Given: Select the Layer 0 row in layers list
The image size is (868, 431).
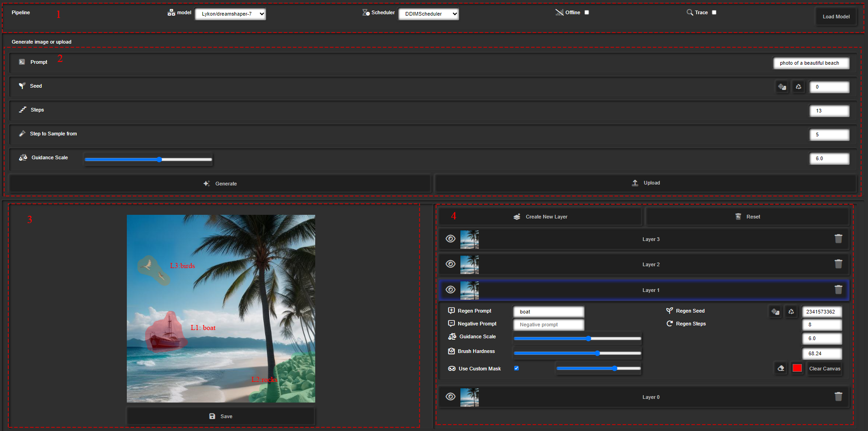Looking at the screenshot, I should click(651, 397).
